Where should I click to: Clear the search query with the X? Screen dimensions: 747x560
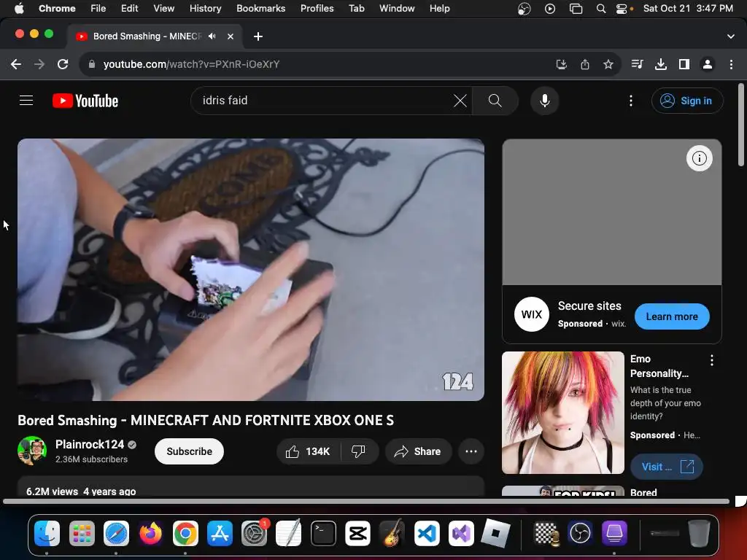[460, 101]
